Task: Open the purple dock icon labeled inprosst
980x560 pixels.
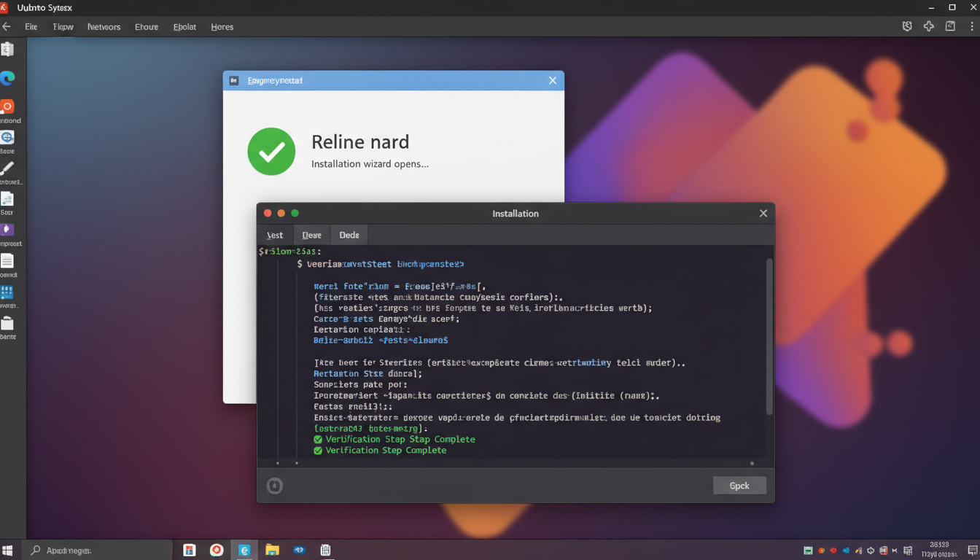Action: [7, 230]
